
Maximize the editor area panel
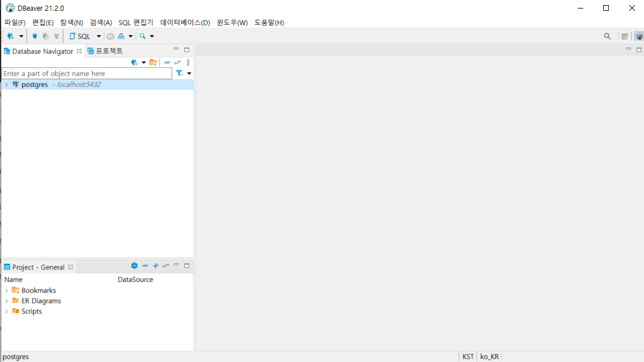[639, 50]
